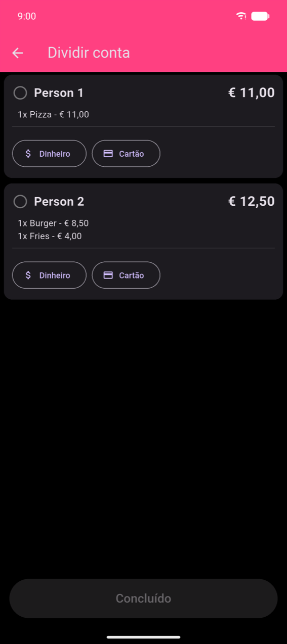
Task: Select the Person 1 radio button
Action: (20, 93)
